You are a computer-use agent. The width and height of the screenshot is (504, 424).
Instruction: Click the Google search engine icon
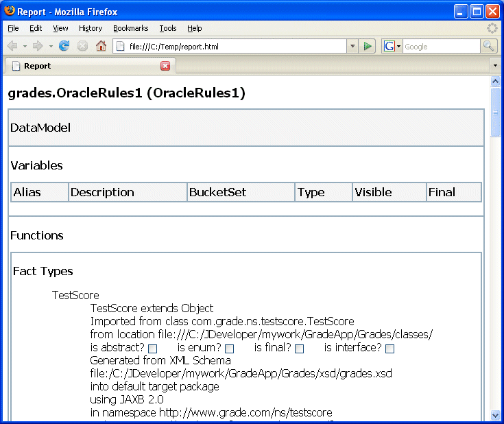coord(389,47)
